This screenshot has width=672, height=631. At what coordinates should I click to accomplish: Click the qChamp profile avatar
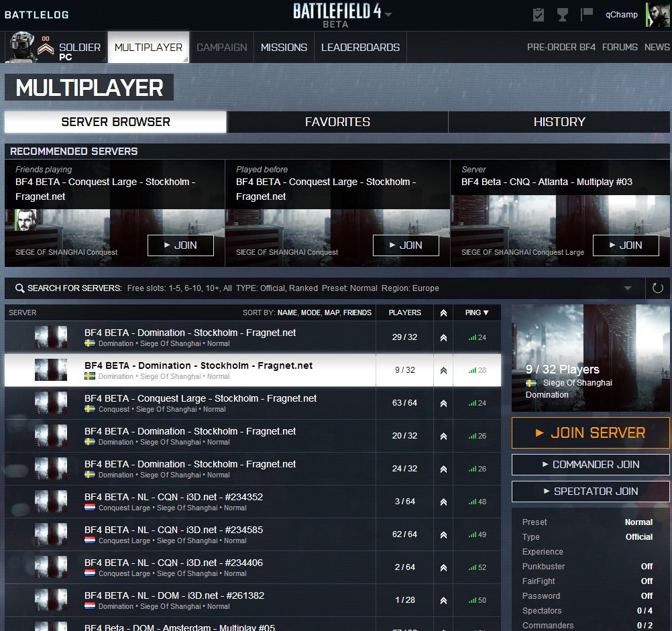657,15
